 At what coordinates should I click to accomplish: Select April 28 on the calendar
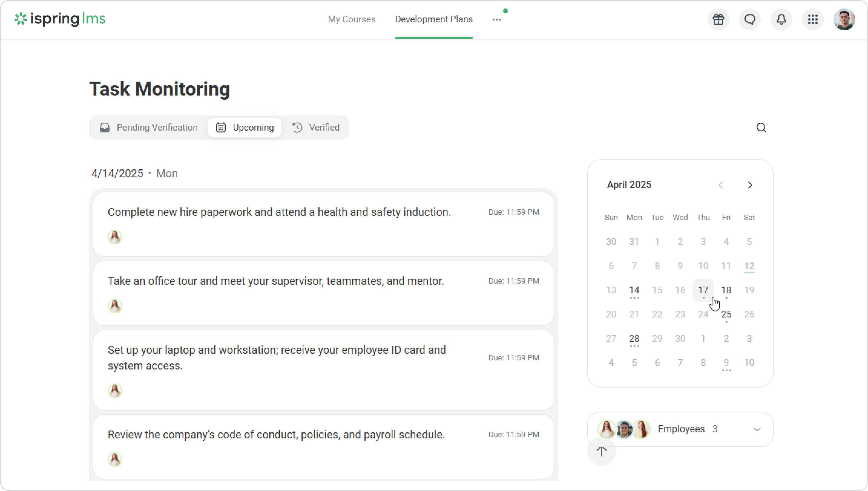click(x=634, y=339)
